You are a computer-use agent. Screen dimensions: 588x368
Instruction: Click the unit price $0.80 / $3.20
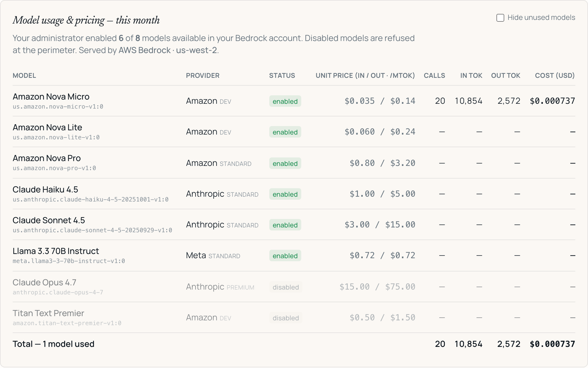point(382,163)
